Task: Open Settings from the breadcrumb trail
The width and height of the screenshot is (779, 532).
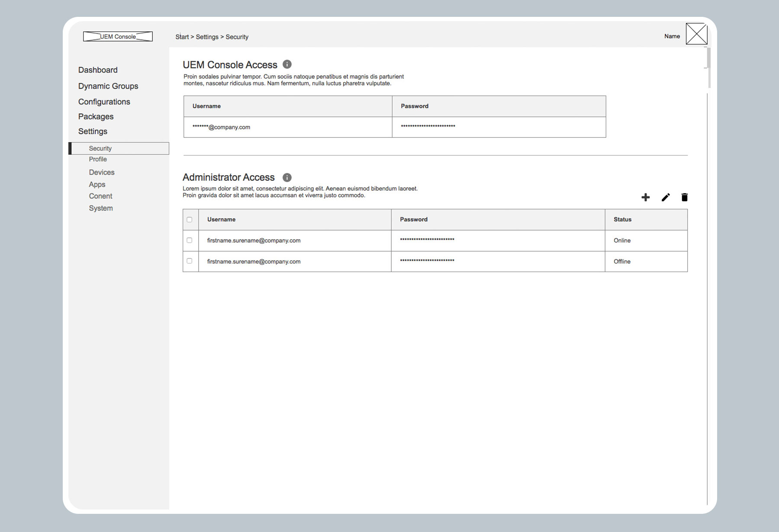Action: (207, 37)
